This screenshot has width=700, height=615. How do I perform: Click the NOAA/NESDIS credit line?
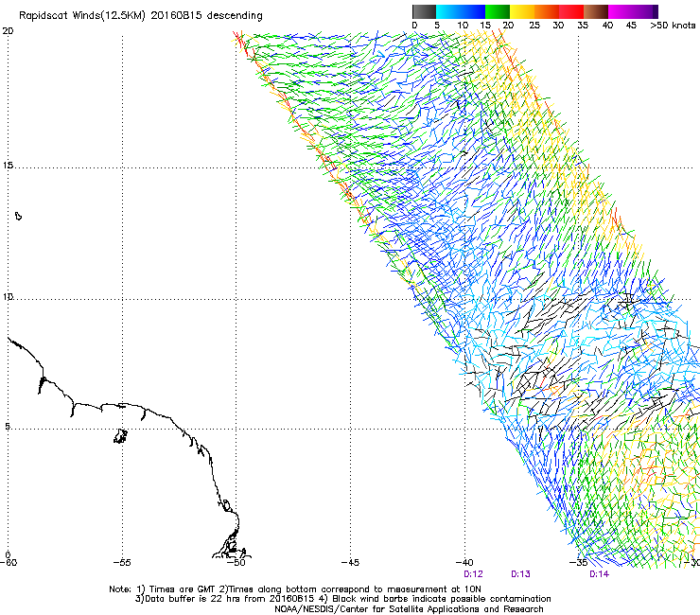409,609
